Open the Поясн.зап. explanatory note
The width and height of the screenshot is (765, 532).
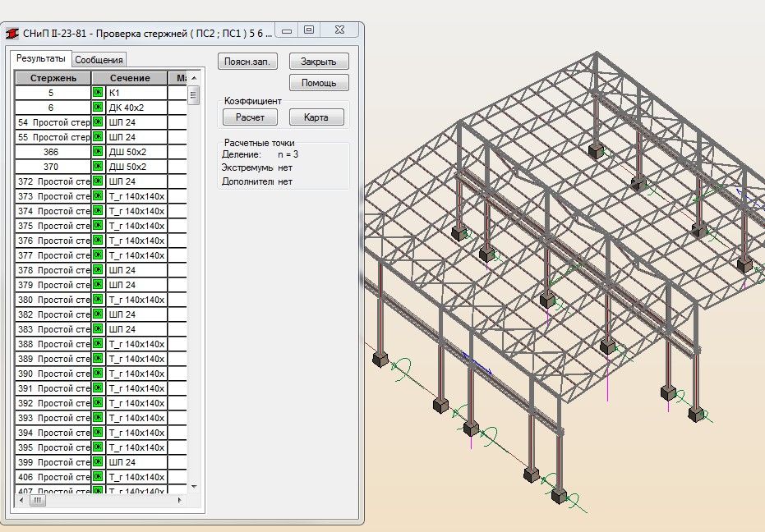point(247,62)
